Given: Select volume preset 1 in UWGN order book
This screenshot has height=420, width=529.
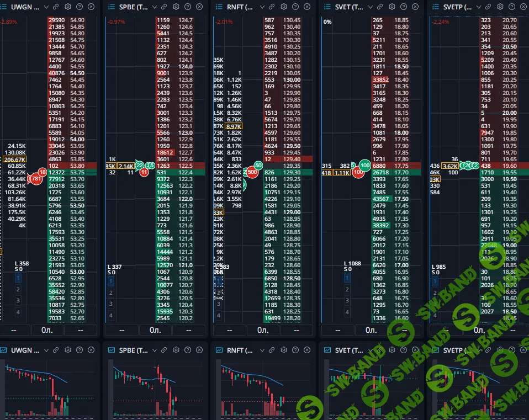Looking at the screenshot, I should click(x=18, y=280).
